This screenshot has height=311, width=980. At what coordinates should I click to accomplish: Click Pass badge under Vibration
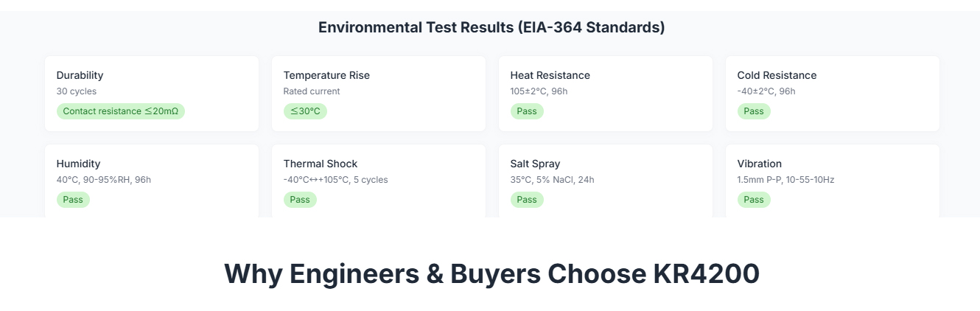tap(754, 200)
